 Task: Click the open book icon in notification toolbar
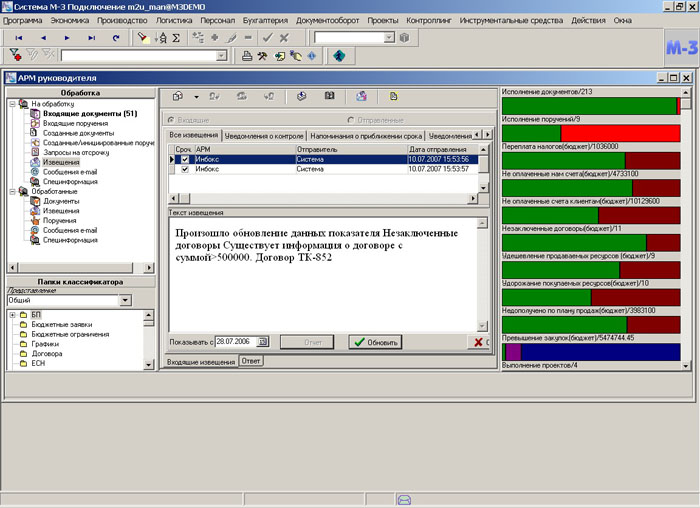click(329, 96)
